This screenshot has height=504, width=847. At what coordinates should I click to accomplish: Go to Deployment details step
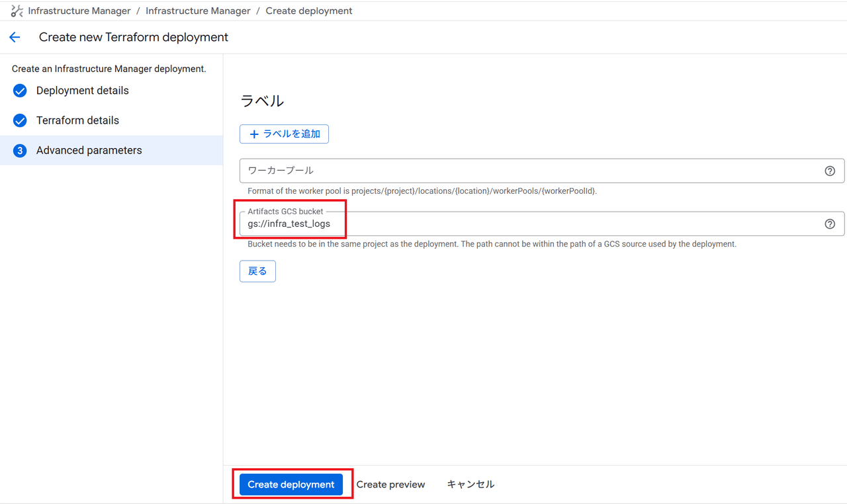[83, 91]
